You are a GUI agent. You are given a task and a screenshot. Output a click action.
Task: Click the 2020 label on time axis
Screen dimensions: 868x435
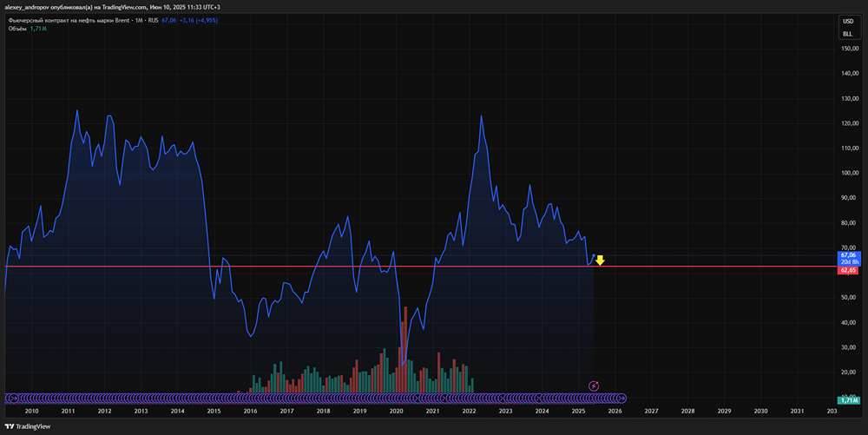tap(397, 412)
